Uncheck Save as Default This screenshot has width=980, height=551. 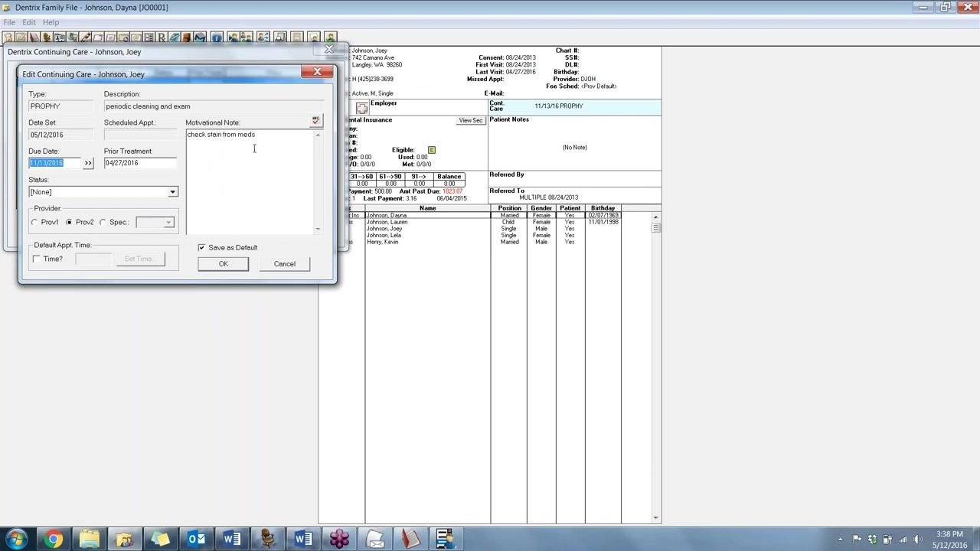click(x=201, y=247)
